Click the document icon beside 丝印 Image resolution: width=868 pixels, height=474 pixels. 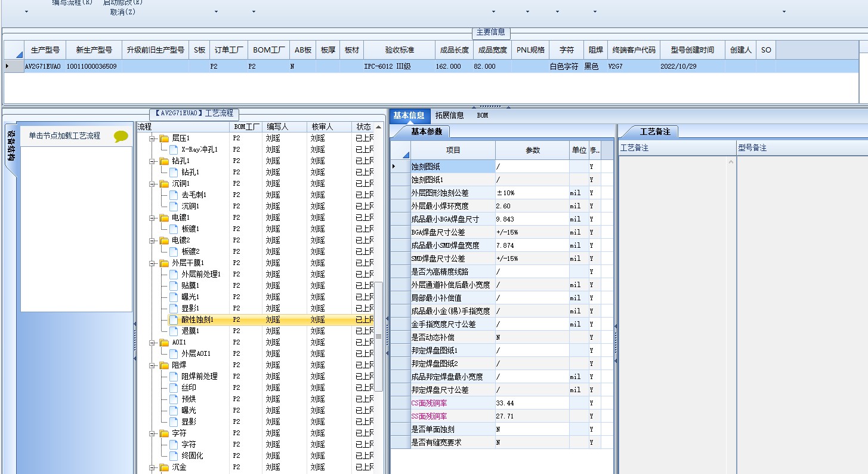pyautogui.click(x=174, y=387)
